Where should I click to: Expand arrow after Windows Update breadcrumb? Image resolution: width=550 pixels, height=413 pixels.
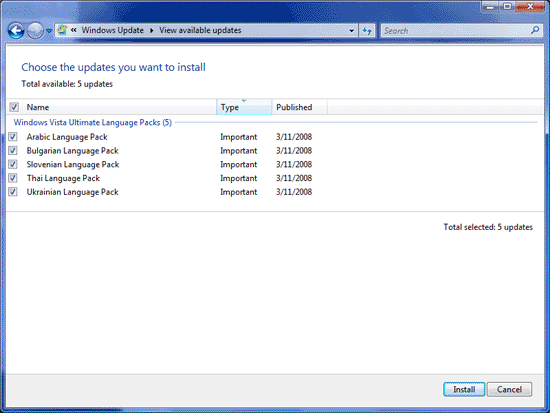click(152, 31)
